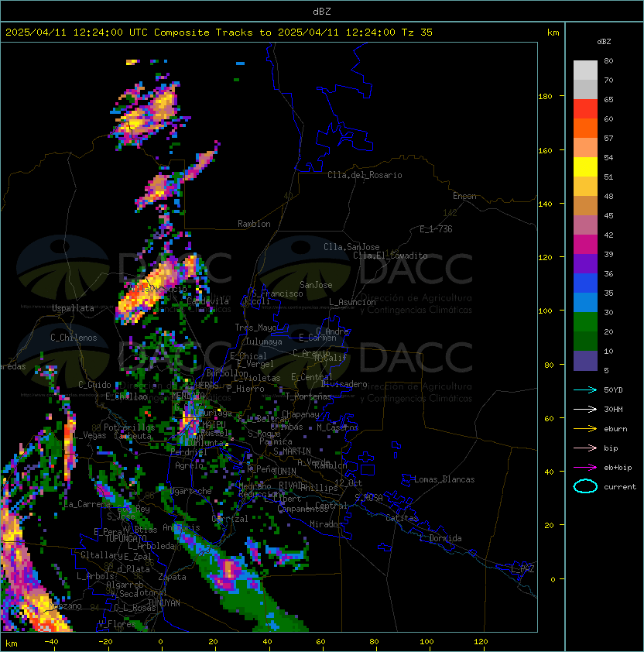Viewport: 644px width, 652px height.
Task: Click the Zapata place label
Action: click(172, 577)
